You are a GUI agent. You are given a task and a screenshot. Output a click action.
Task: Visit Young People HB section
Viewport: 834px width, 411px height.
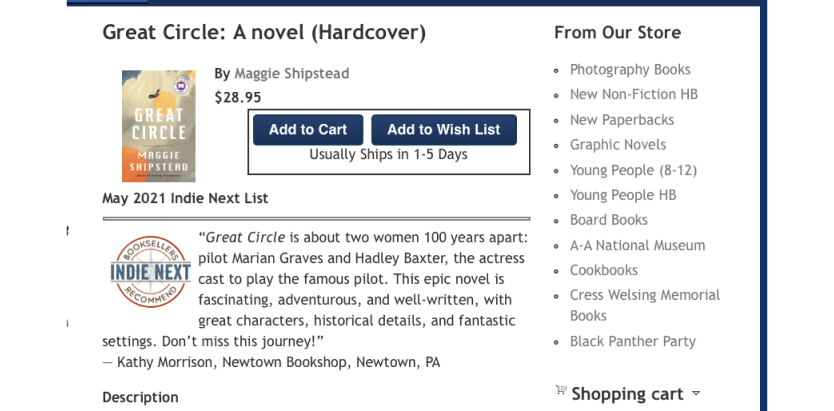pyautogui.click(x=623, y=195)
